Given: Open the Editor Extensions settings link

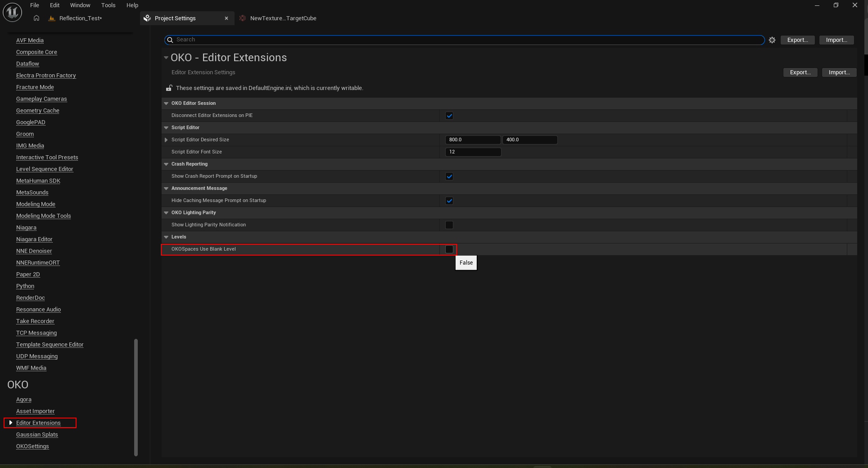Looking at the screenshot, I should [x=38, y=423].
